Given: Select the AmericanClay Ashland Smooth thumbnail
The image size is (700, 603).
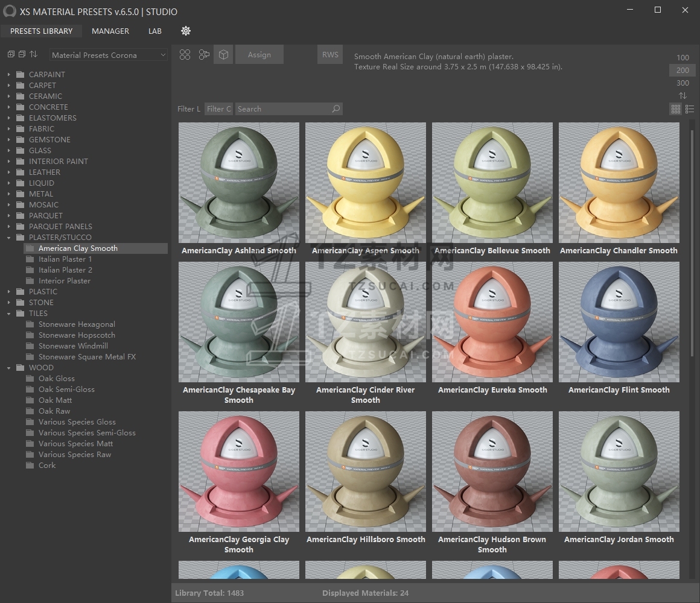Looking at the screenshot, I should click(x=239, y=183).
